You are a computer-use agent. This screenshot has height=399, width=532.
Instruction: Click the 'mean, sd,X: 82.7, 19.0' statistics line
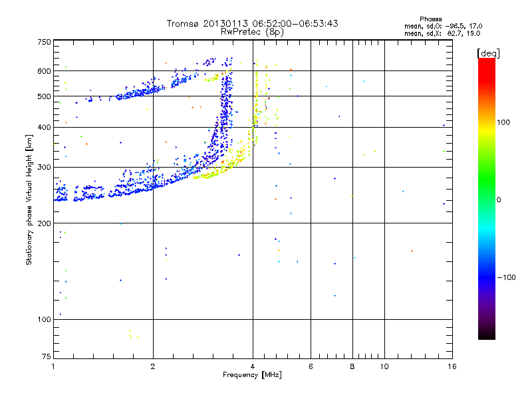coord(442,33)
